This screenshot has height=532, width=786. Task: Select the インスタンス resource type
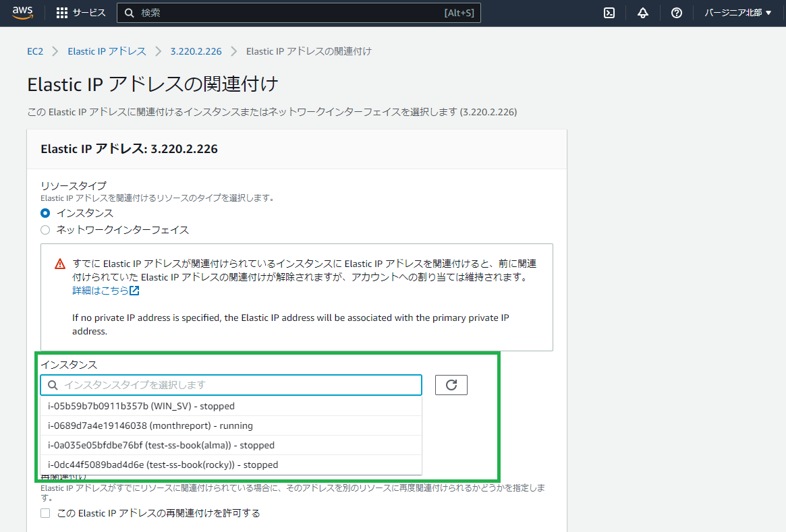coord(45,212)
